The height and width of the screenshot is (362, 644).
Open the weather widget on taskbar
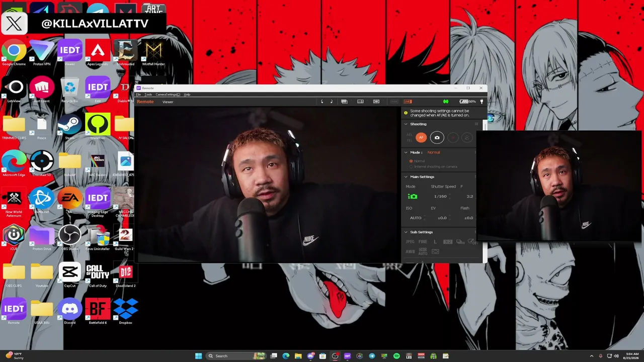pos(14,356)
